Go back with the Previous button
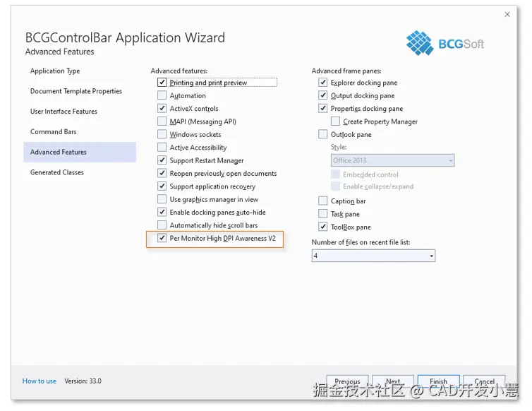Image resolution: width=532 pixels, height=411 pixels. click(x=347, y=381)
